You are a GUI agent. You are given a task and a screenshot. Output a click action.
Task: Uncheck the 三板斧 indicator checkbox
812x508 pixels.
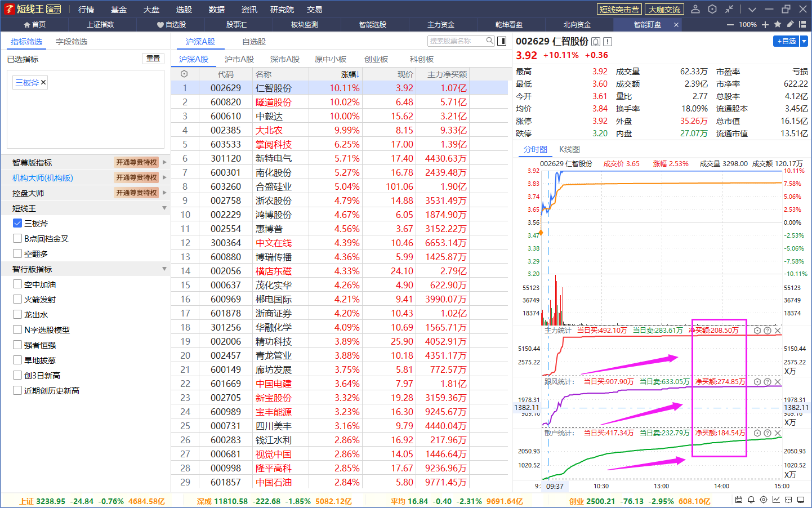click(x=17, y=223)
